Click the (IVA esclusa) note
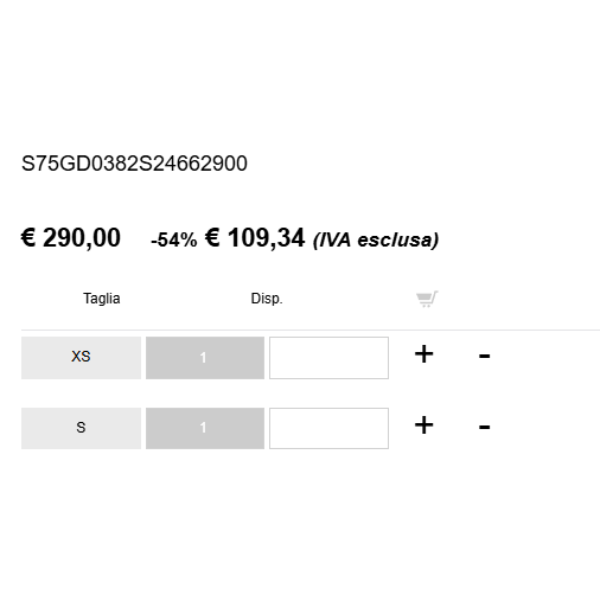Viewport: 600px width, 600px height. [376, 240]
